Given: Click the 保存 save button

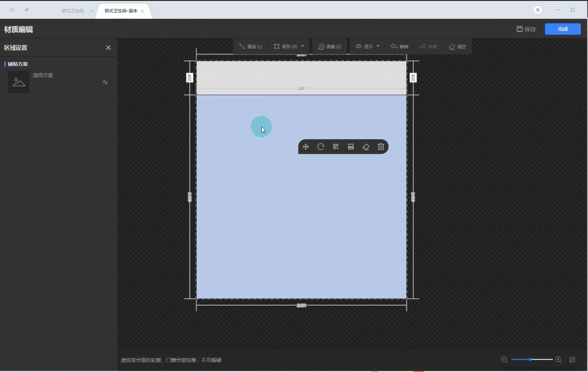Looking at the screenshot, I should (x=526, y=29).
